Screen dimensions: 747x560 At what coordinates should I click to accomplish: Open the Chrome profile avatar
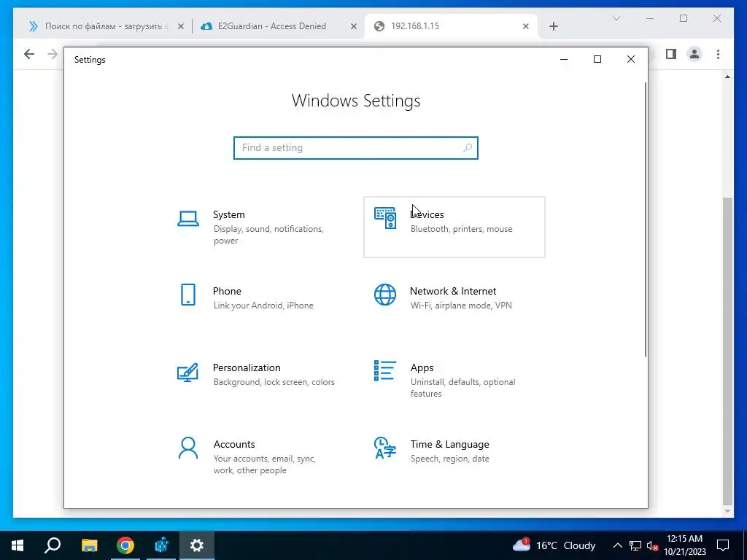pyautogui.click(x=694, y=54)
